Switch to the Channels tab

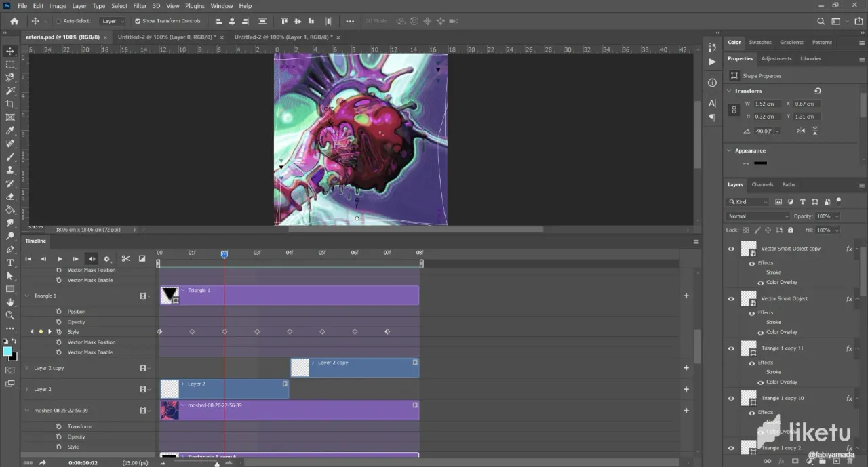762,184
